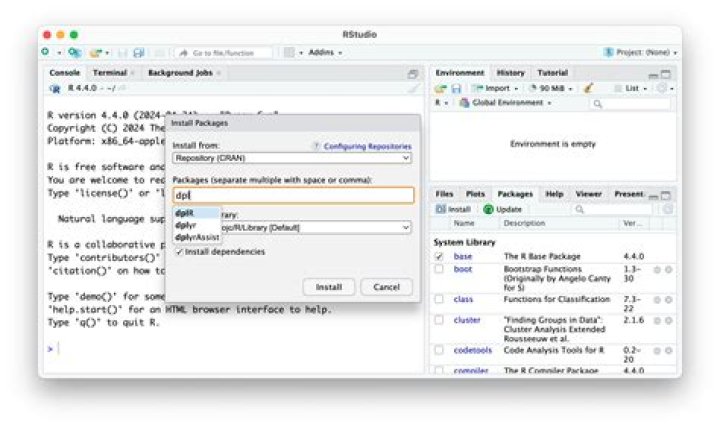
Task: Select dplyrAssist from the autocomplete suggestions
Action: pyautogui.click(x=197, y=237)
